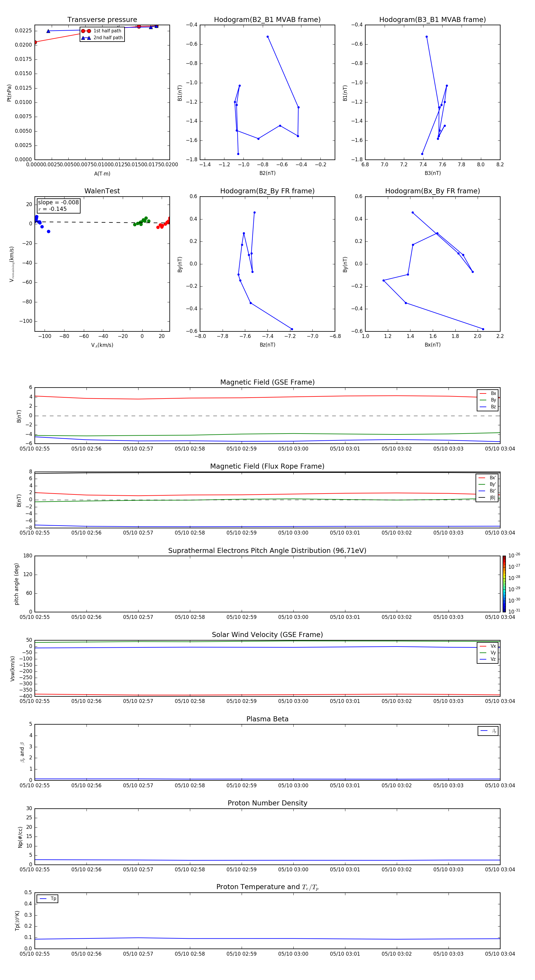Click the Vz legend entry in velocity panel
Screen dimensions: 535x980
[488, 659]
